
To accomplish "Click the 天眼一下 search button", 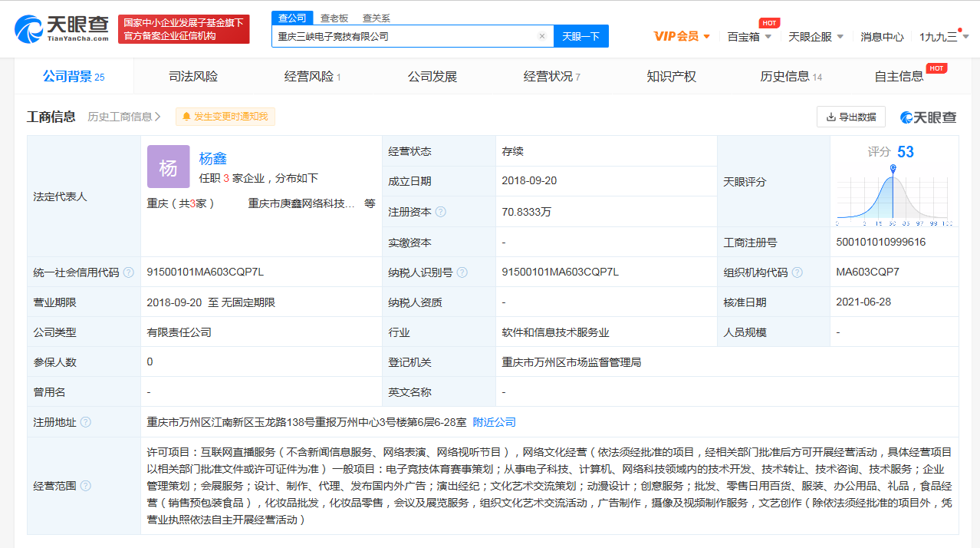I will pyautogui.click(x=580, y=36).
